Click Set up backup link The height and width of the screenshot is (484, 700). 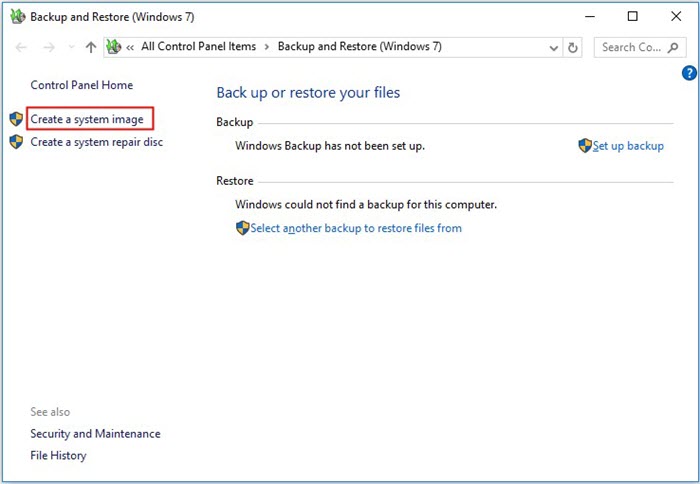tap(628, 146)
